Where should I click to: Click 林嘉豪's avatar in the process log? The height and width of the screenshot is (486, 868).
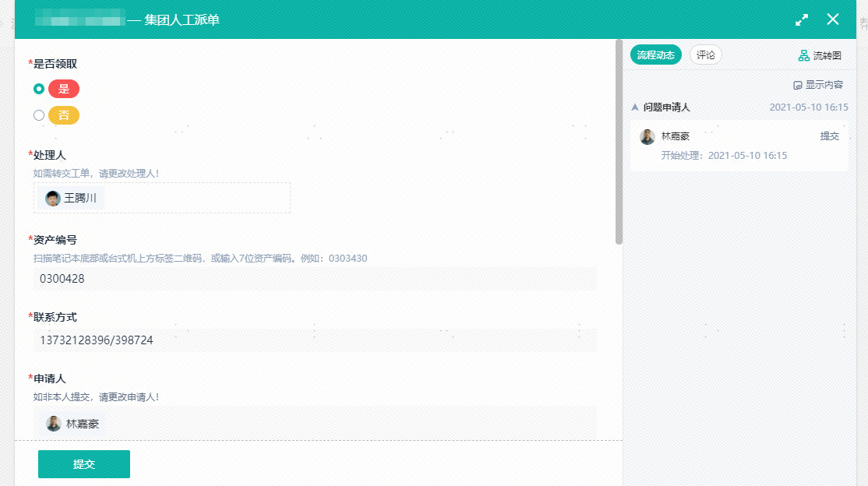(x=647, y=136)
